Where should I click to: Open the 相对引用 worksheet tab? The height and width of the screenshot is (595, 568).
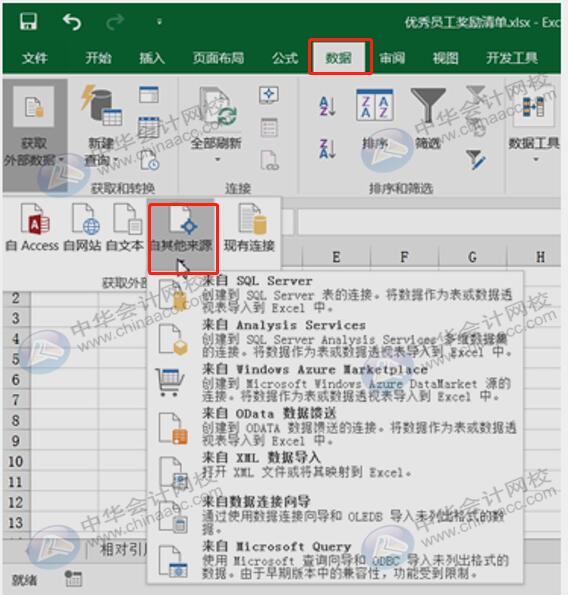tap(124, 549)
